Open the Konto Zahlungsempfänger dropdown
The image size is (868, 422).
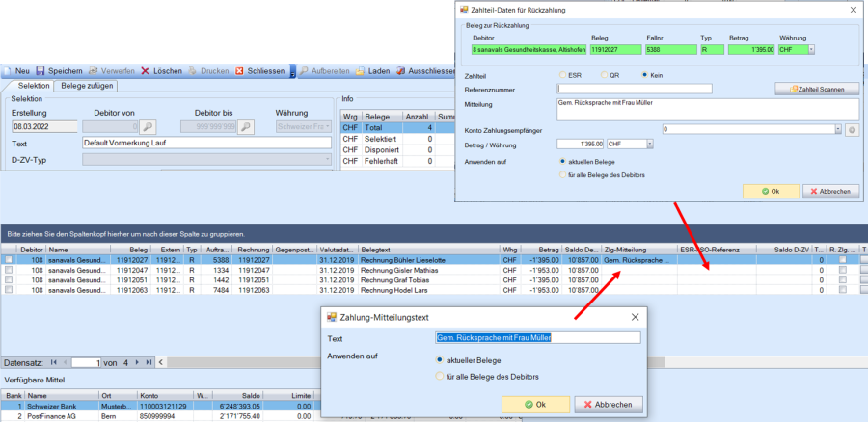(836, 129)
